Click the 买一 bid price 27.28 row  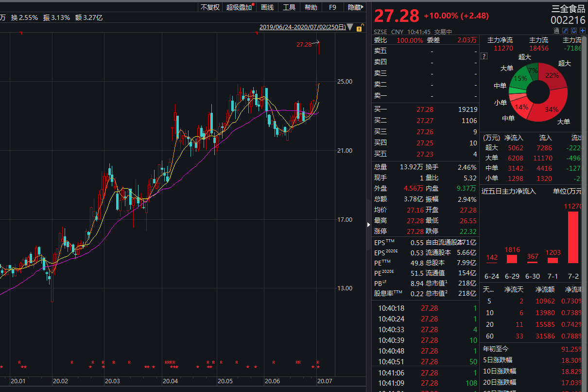[x=425, y=110]
